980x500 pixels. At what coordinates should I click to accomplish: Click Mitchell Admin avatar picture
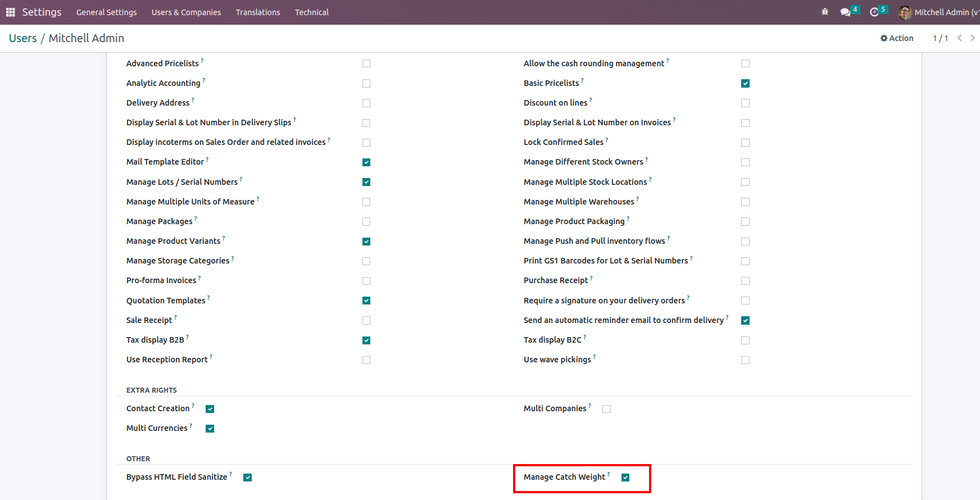(x=905, y=12)
